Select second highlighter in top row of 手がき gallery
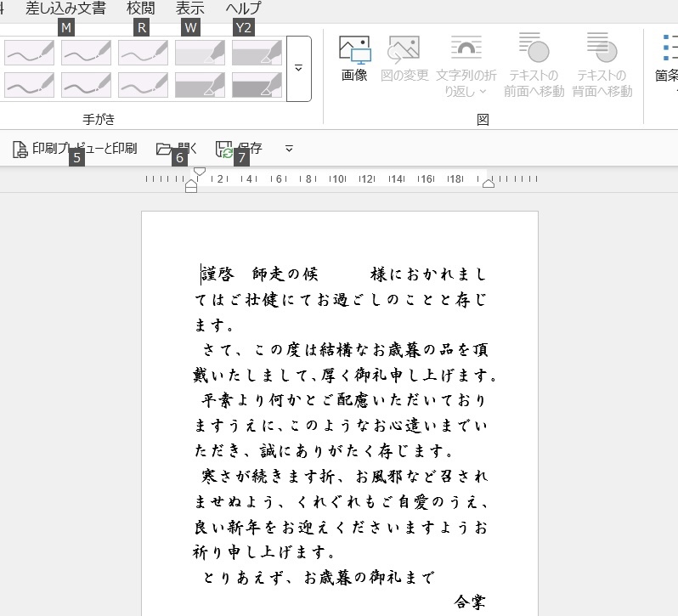 coord(257,53)
